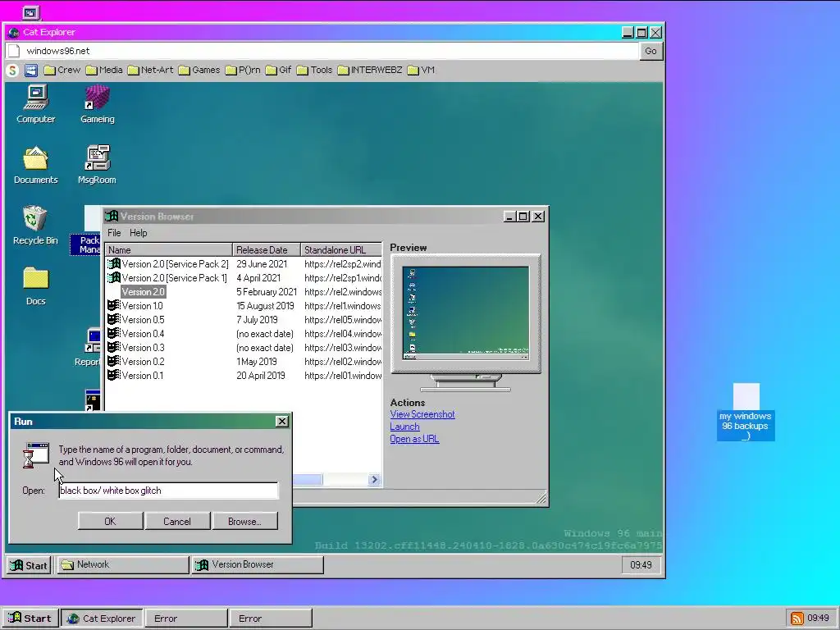Click the '5 February 2021' release date cell
Image resolution: width=840 pixels, height=630 pixels.
coord(267,292)
